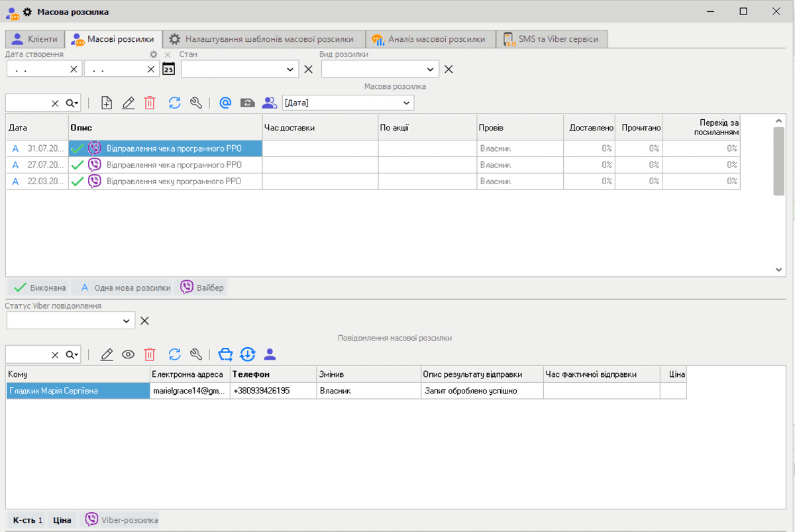Open the calendar date picker icon
This screenshot has height=532, width=795.
[169, 69]
